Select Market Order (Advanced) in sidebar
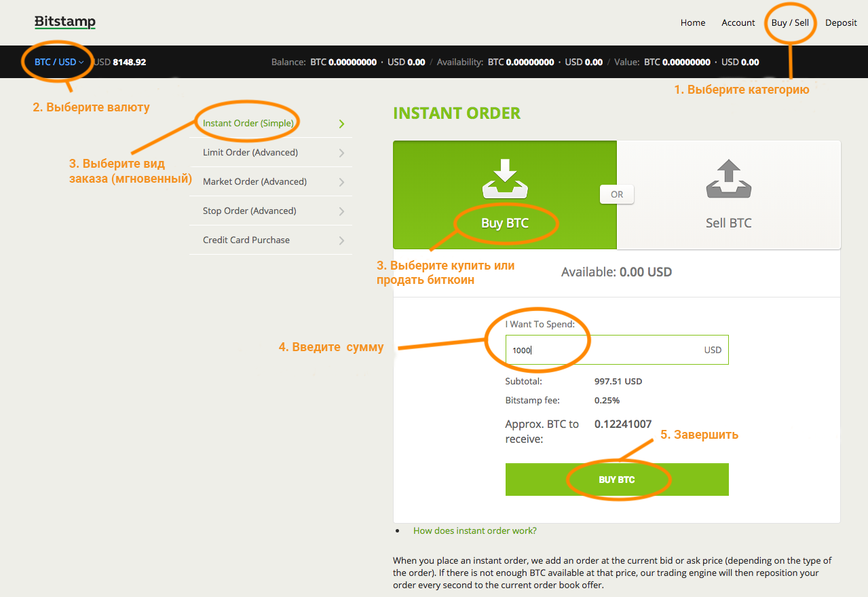The image size is (868, 597). 271,182
